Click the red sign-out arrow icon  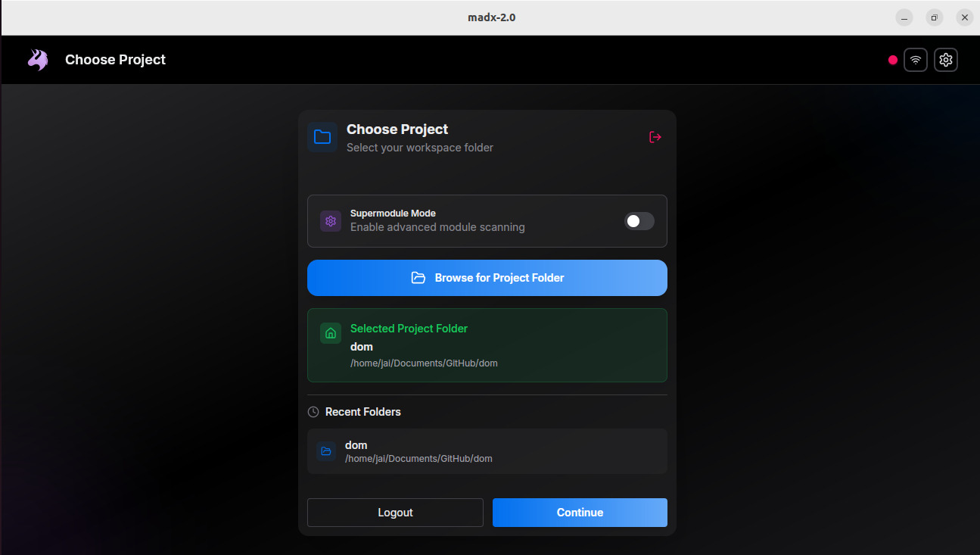click(655, 137)
